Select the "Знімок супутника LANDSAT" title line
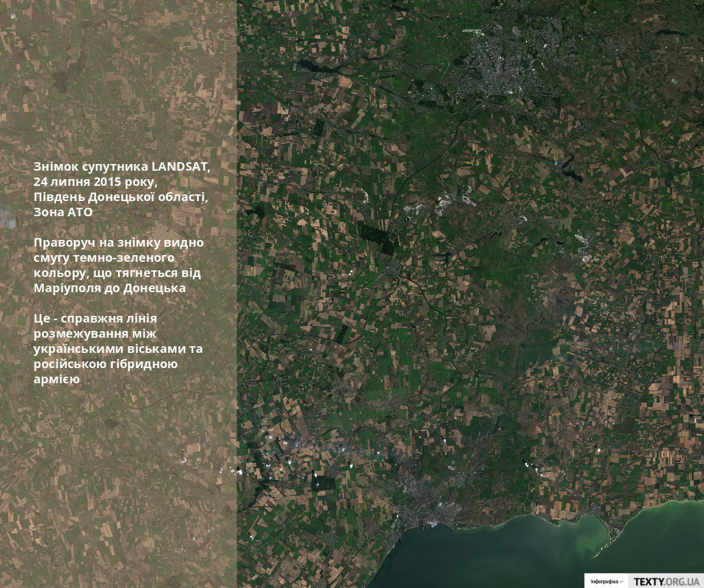The height and width of the screenshot is (588, 704). tap(122, 166)
